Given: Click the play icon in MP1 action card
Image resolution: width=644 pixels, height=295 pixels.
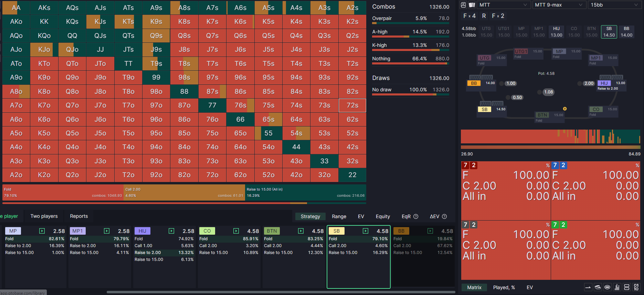Looking at the screenshot, I should pyautogui.click(x=107, y=231).
